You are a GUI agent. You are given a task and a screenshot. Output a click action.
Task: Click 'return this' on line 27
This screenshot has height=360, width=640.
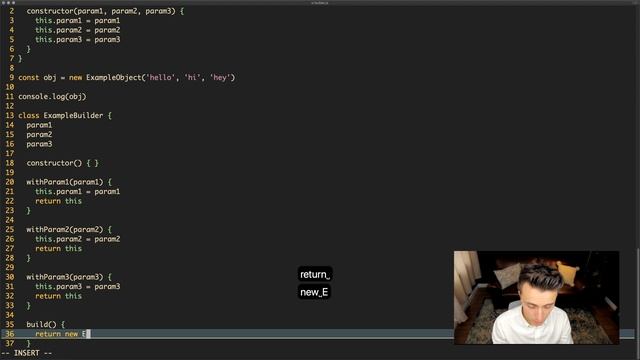pos(58,248)
